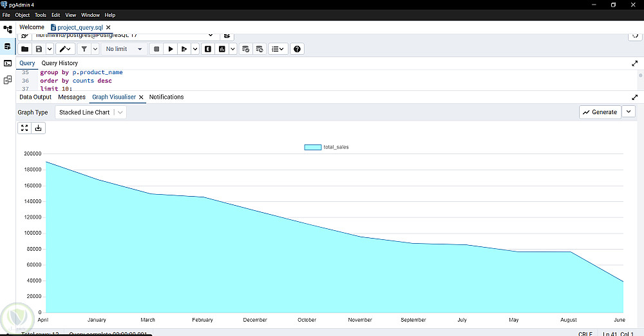Click the 200000 y-axis label

coord(33,153)
